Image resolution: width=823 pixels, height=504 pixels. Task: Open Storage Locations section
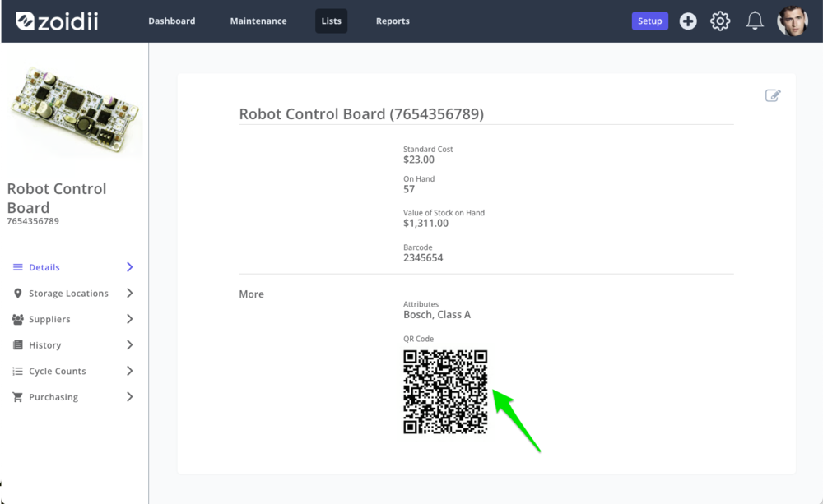tap(68, 294)
